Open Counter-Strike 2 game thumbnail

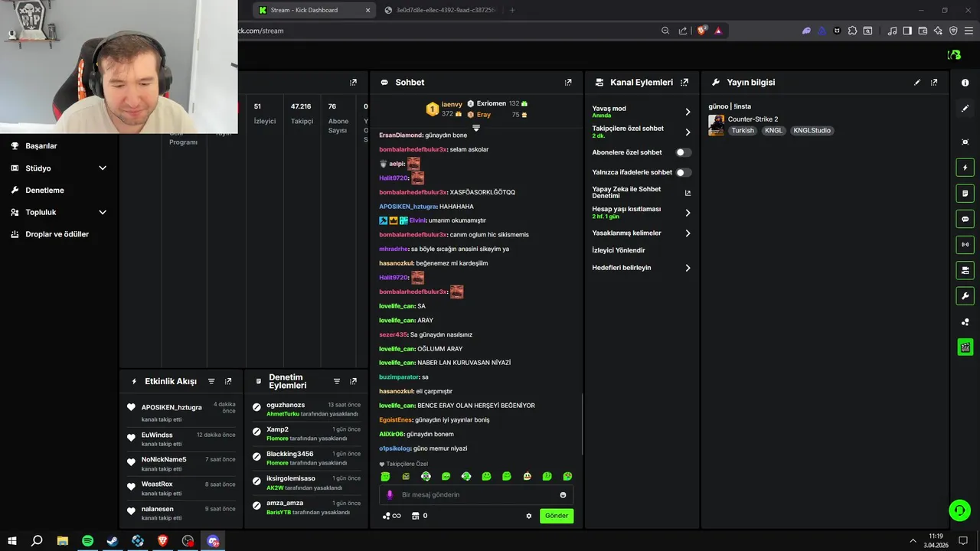click(x=716, y=125)
